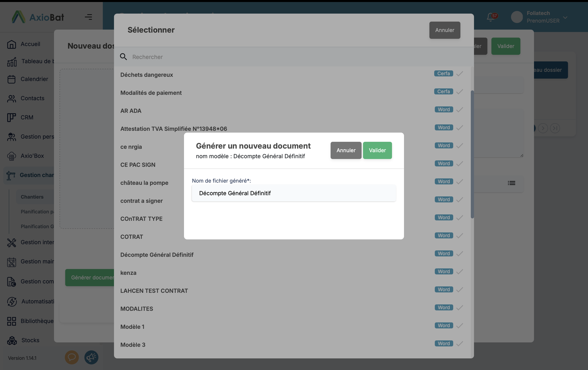Open the list view options icon

[x=511, y=183]
